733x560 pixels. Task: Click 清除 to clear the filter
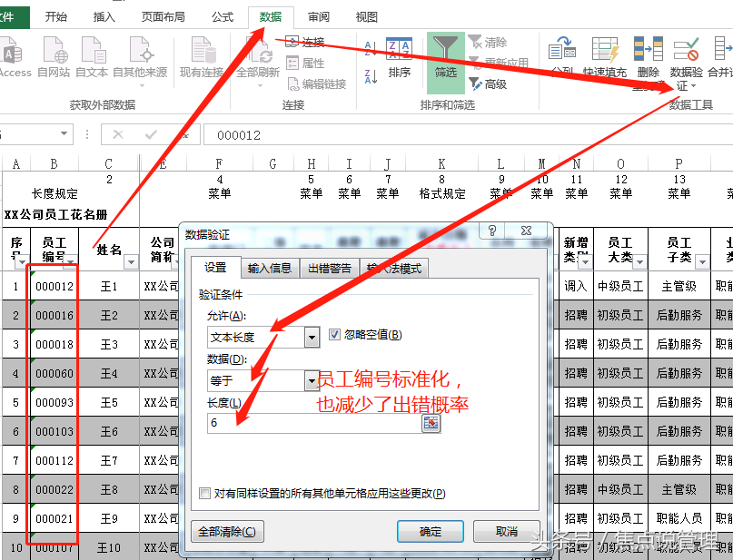[x=488, y=43]
